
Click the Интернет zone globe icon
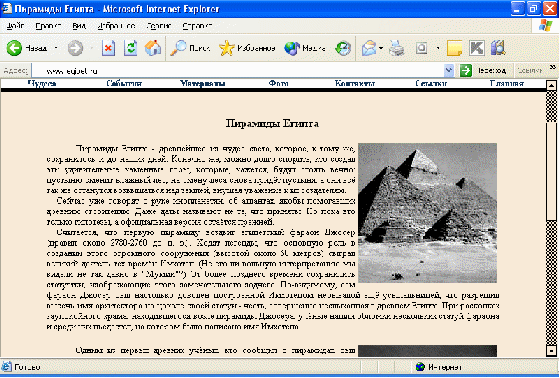[420, 367]
